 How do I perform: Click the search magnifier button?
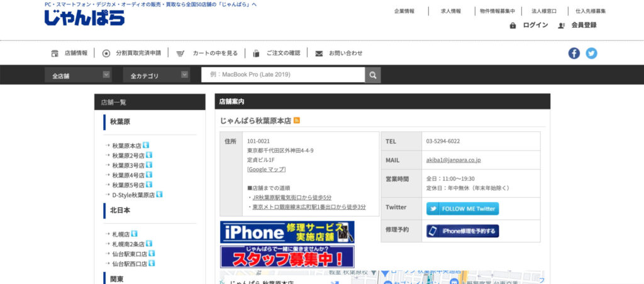click(373, 75)
